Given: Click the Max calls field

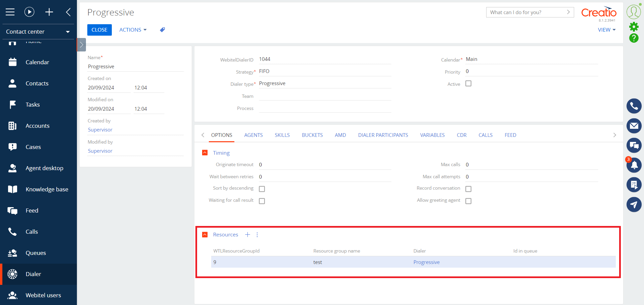Looking at the screenshot, I should coord(532,165).
